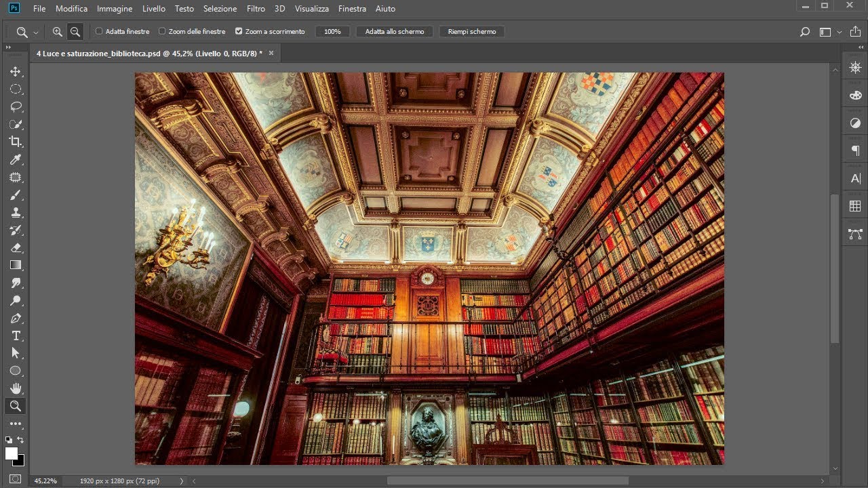
Task: Click the horizontal scrollbar thumb
Action: pos(508,481)
